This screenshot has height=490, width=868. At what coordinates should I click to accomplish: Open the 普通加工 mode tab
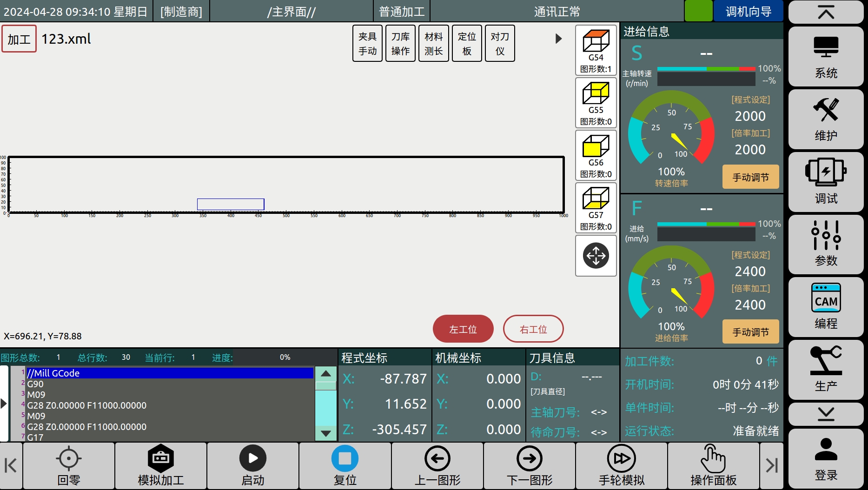(402, 11)
